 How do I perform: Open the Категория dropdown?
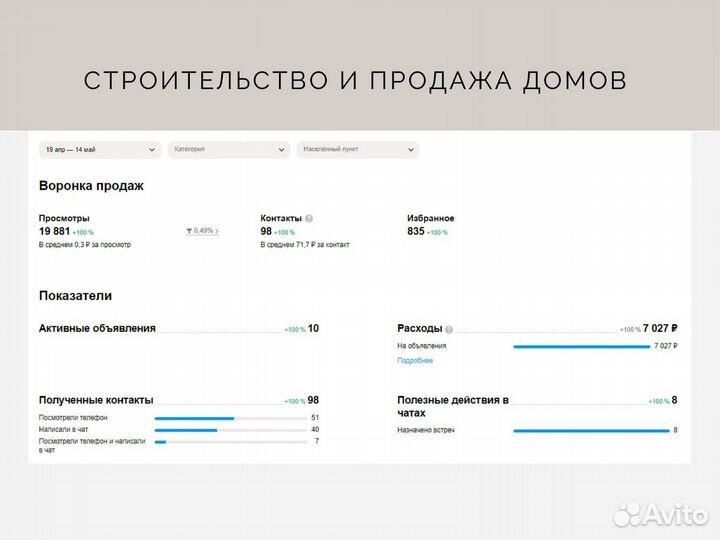(229, 150)
